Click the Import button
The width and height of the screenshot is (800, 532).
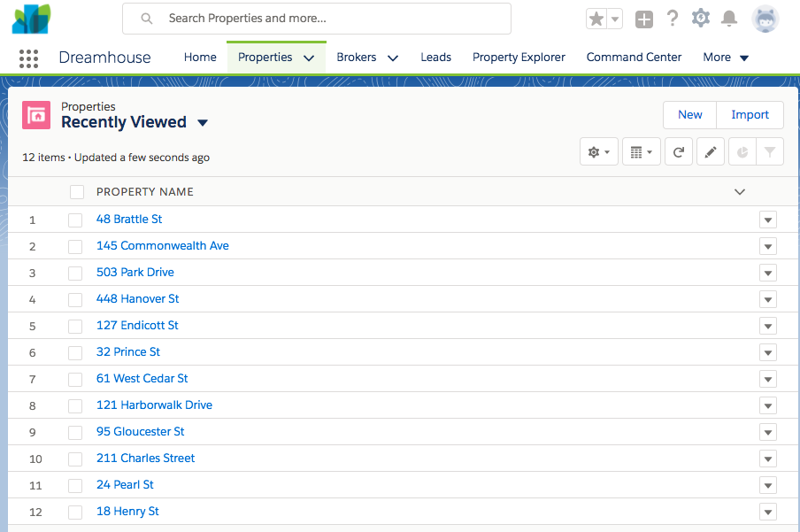[x=750, y=115]
